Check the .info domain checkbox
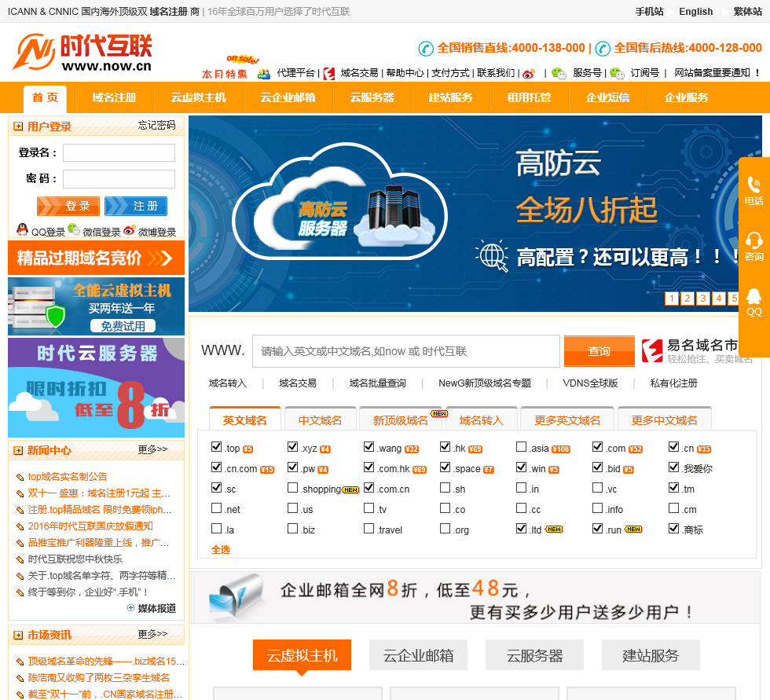This screenshot has height=700, width=770. pos(597,508)
